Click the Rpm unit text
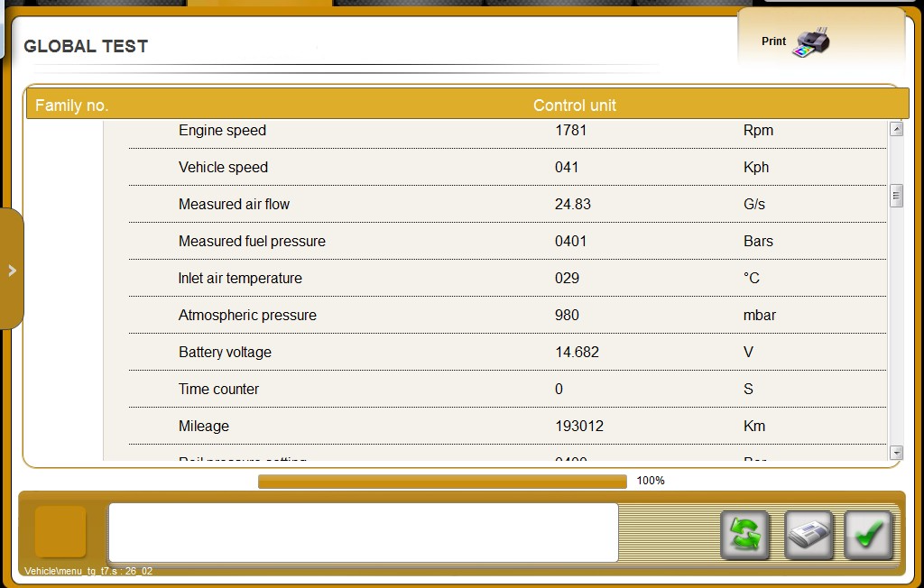Image resolution: width=924 pixels, height=588 pixels. pos(758,130)
